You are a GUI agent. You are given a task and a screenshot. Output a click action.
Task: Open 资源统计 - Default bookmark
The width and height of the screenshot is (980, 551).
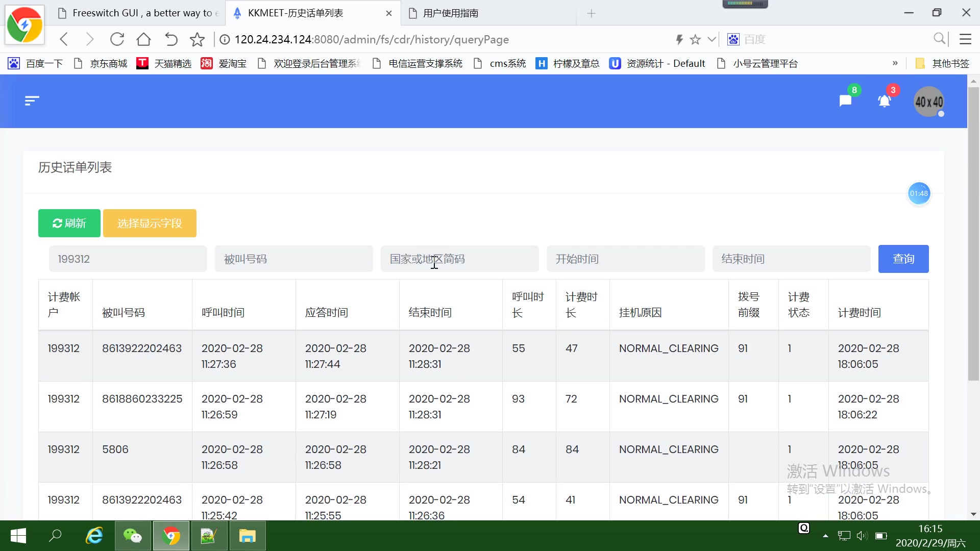(657, 63)
